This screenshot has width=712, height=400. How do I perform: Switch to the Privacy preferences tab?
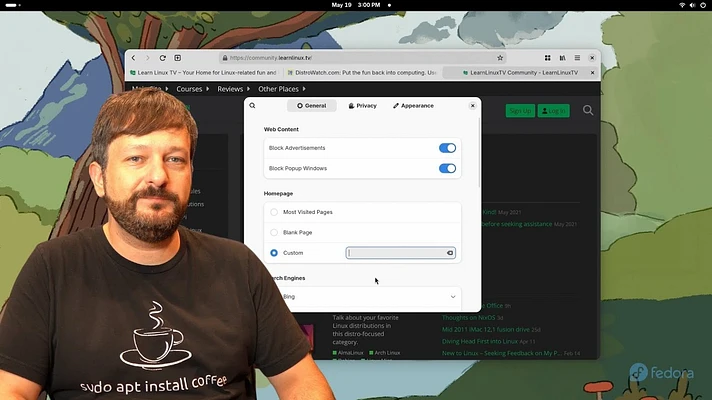(x=362, y=106)
